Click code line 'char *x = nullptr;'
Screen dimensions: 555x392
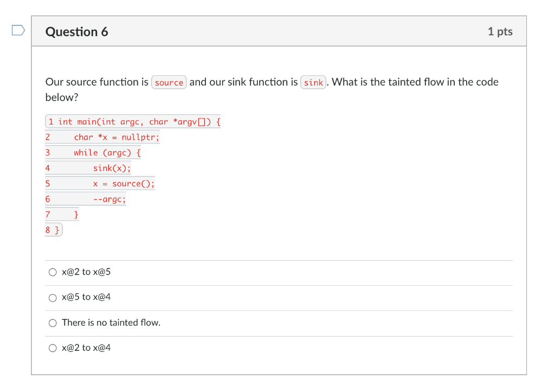click(x=102, y=137)
